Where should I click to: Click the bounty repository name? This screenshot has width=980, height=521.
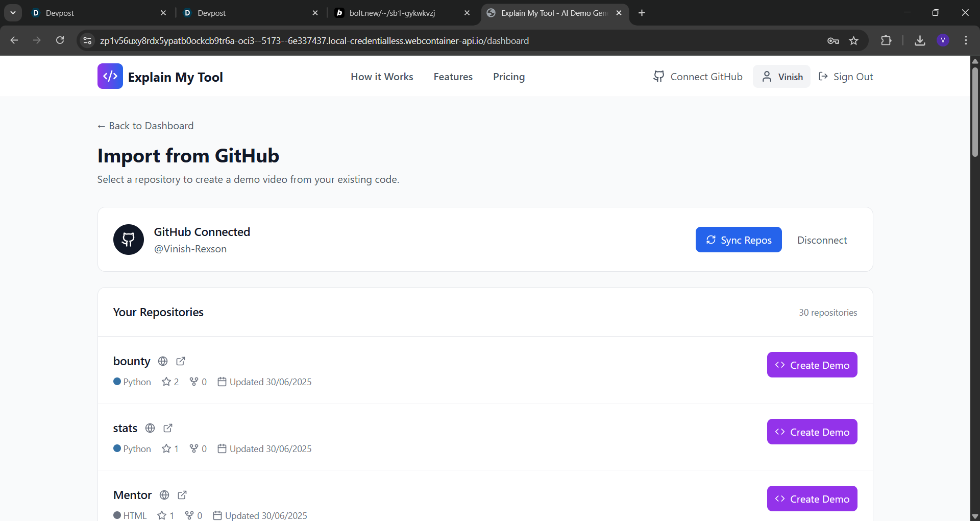coord(132,361)
